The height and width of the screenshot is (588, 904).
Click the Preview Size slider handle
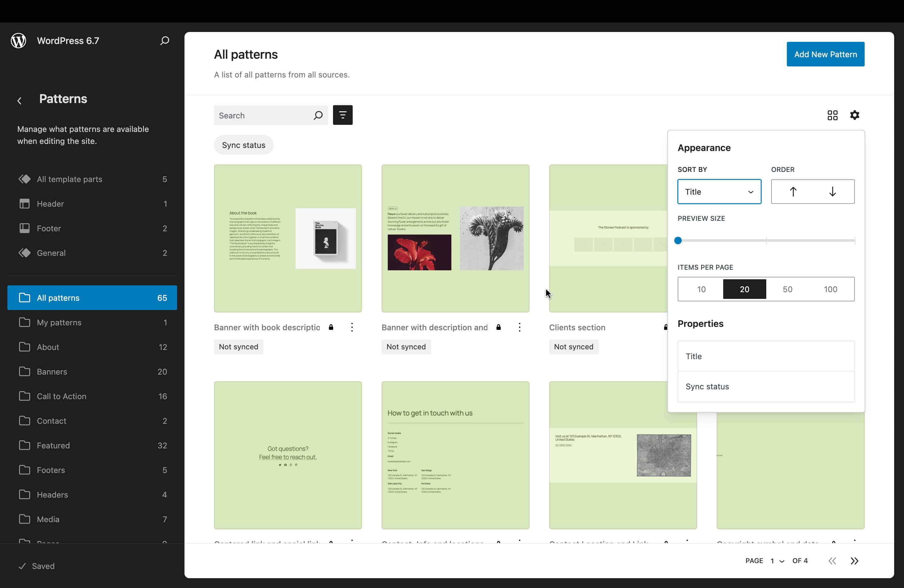tap(678, 240)
